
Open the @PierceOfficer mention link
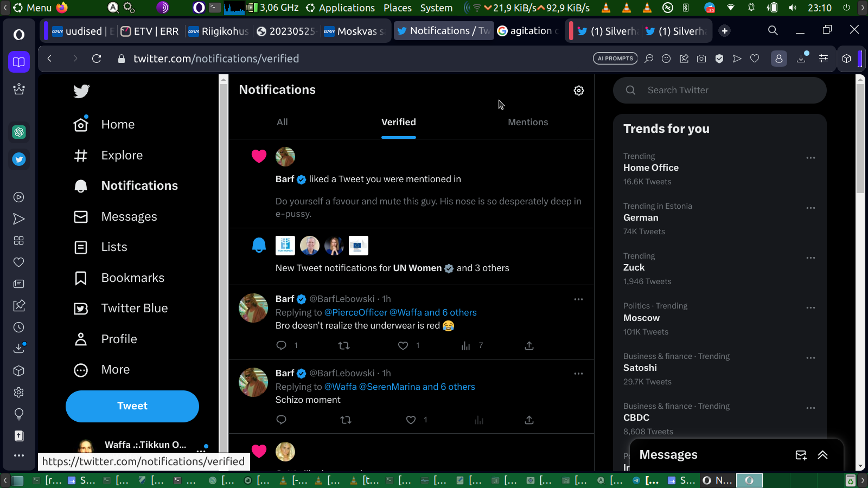coord(356,312)
